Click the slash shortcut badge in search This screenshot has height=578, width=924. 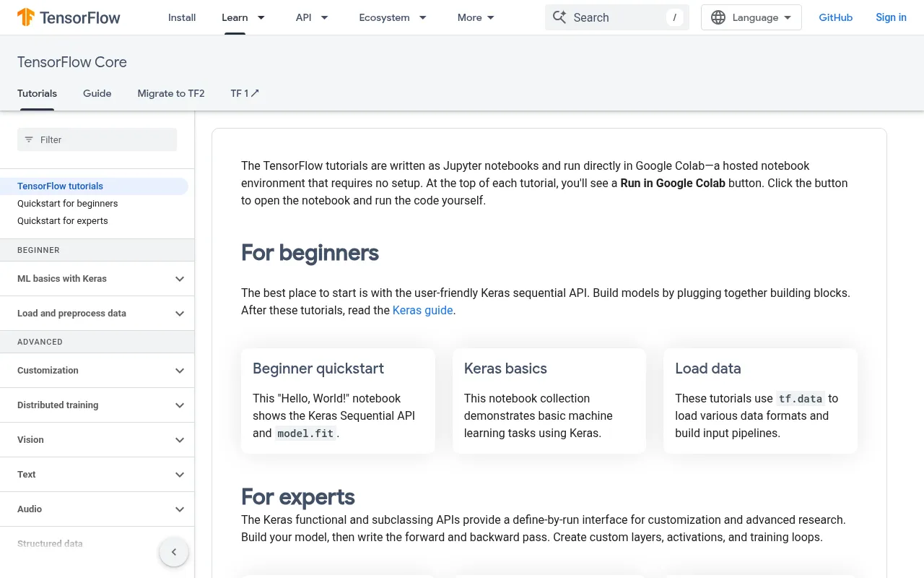(x=675, y=17)
